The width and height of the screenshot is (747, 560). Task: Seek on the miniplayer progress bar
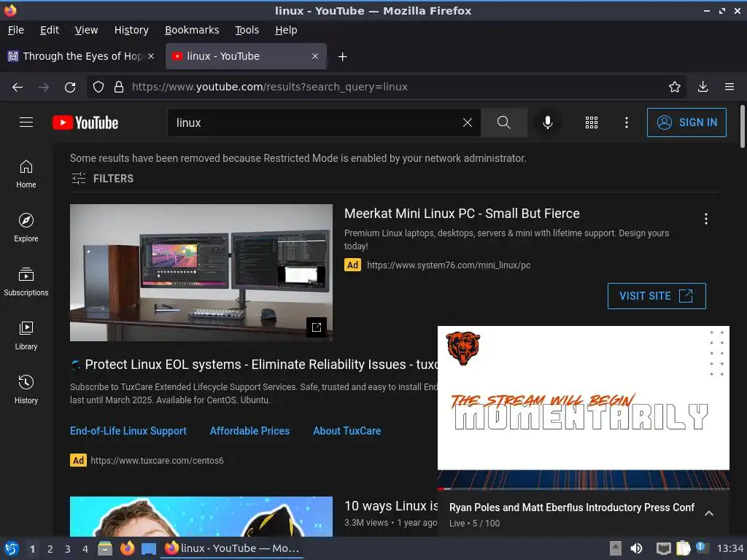click(x=583, y=489)
